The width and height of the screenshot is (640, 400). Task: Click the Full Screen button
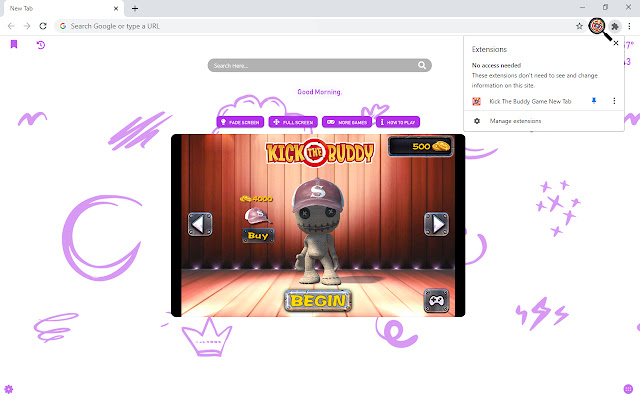(x=293, y=122)
